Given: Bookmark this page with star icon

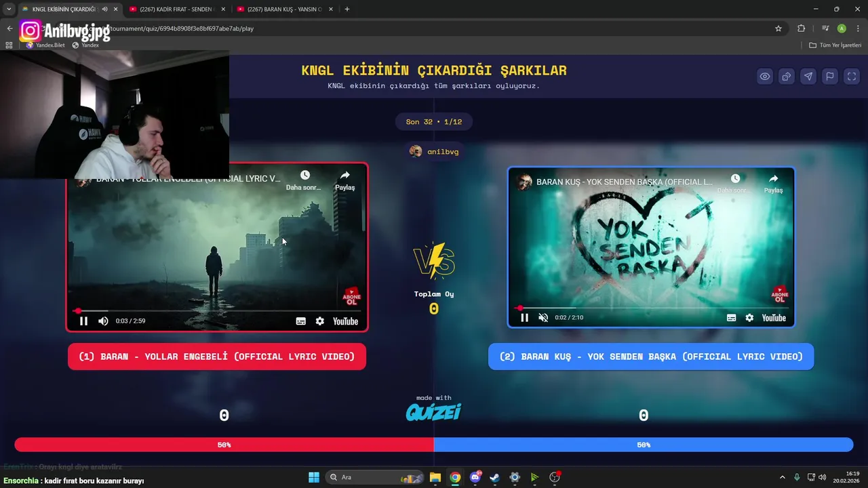Looking at the screenshot, I should coord(778,28).
